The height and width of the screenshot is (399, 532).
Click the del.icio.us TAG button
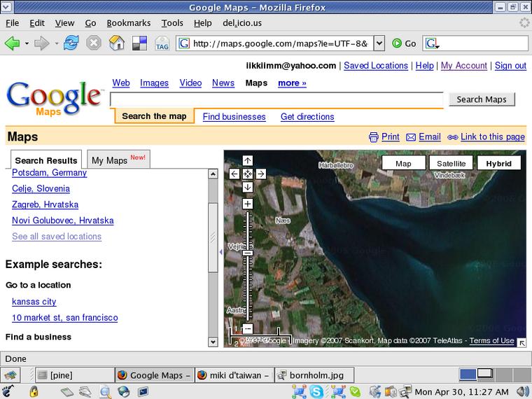point(162,43)
